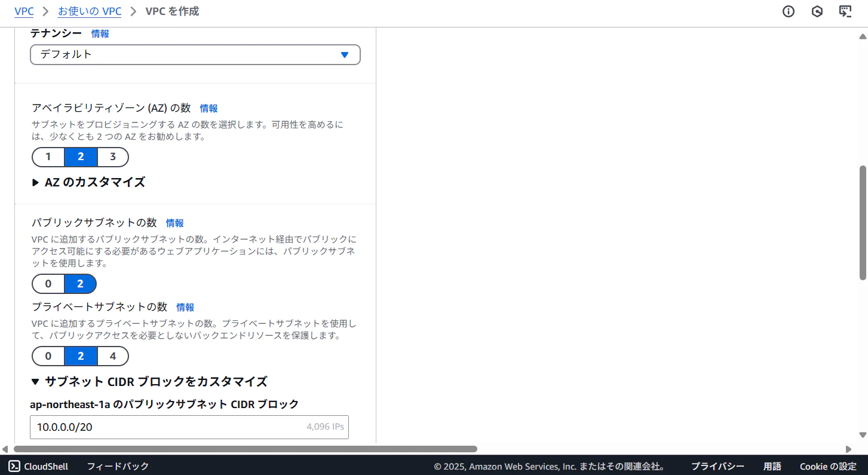Screen dimensions: 868x475
Task: Open the info panel icon in header
Action: pyautogui.click(x=789, y=11)
